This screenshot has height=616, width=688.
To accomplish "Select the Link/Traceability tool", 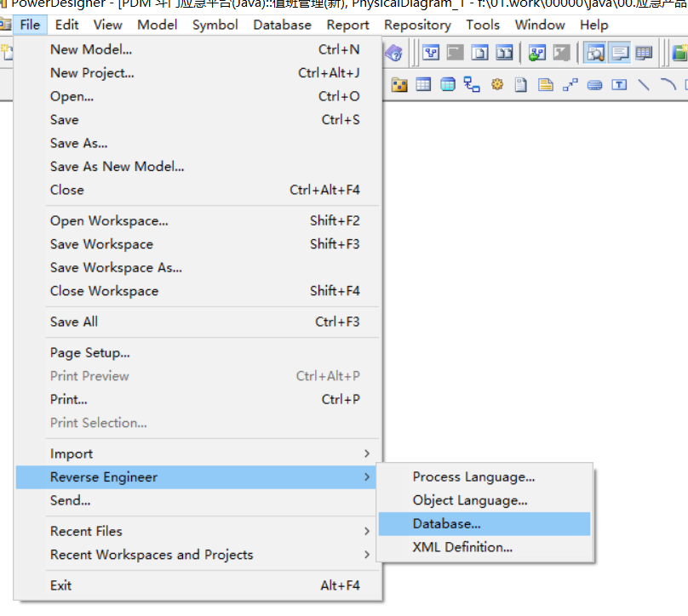I will [570, 84].
